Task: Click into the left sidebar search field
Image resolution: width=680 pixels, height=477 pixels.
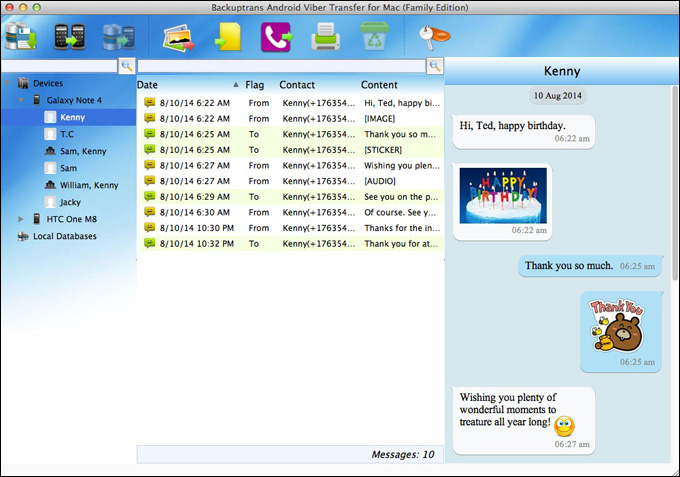Action: tap(59, 66)
